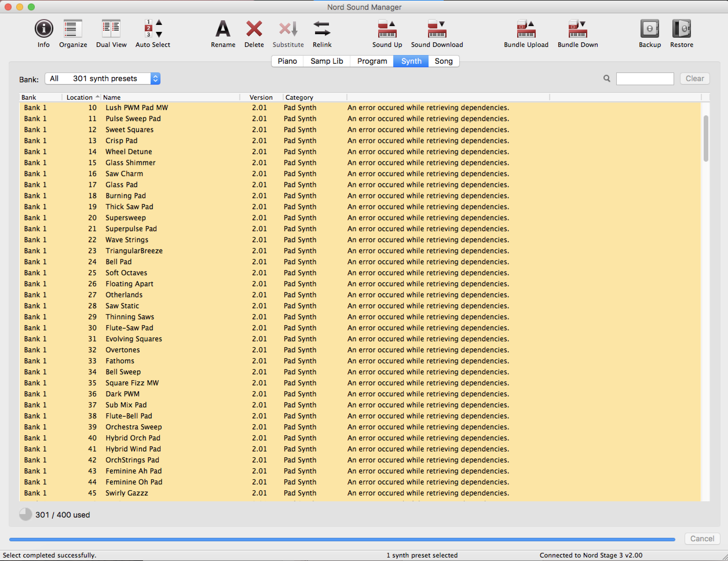728x561 pixels.
Task: Select the TriangularBreeze row
Action: (x=360, y=250)
